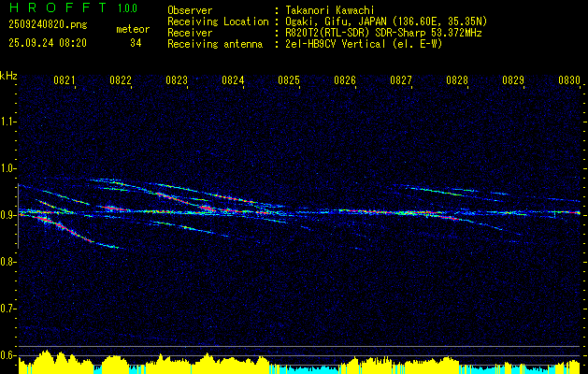Click the timestamp 25.09.24 08:20
588x374 pixels.
pyautogui.click(x=48, y=43)
